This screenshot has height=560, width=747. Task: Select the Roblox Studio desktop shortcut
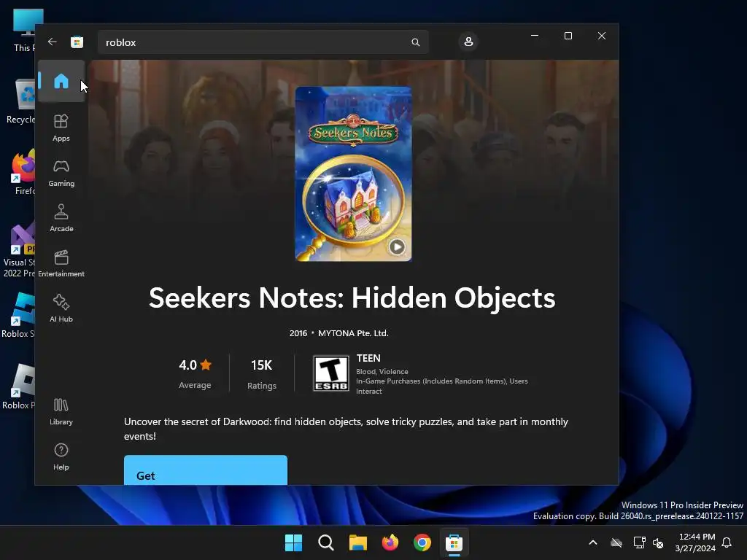tap(18, 315)
